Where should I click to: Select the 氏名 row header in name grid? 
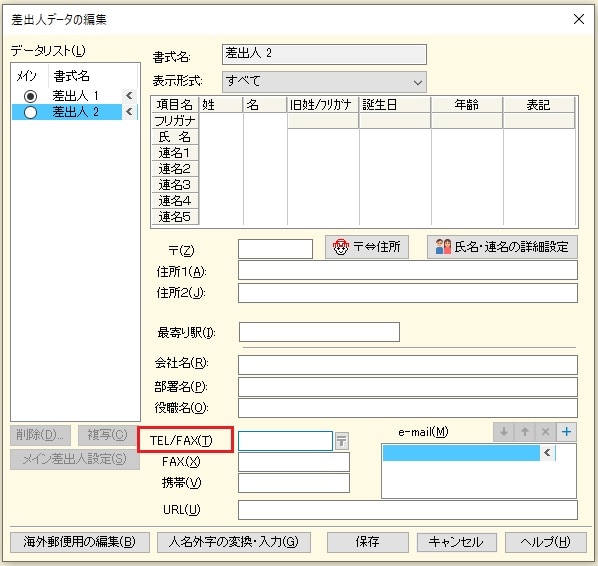pyautogui.click(x=175, y=137)
